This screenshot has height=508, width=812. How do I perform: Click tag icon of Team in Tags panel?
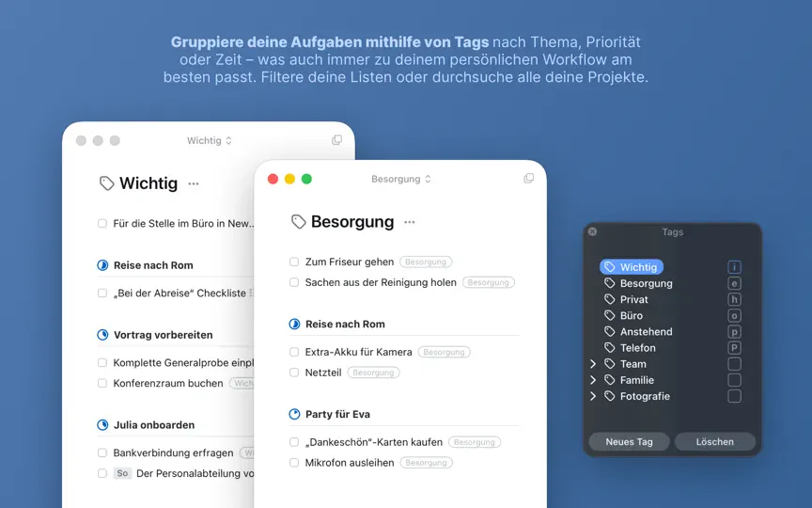coord(610,364)
